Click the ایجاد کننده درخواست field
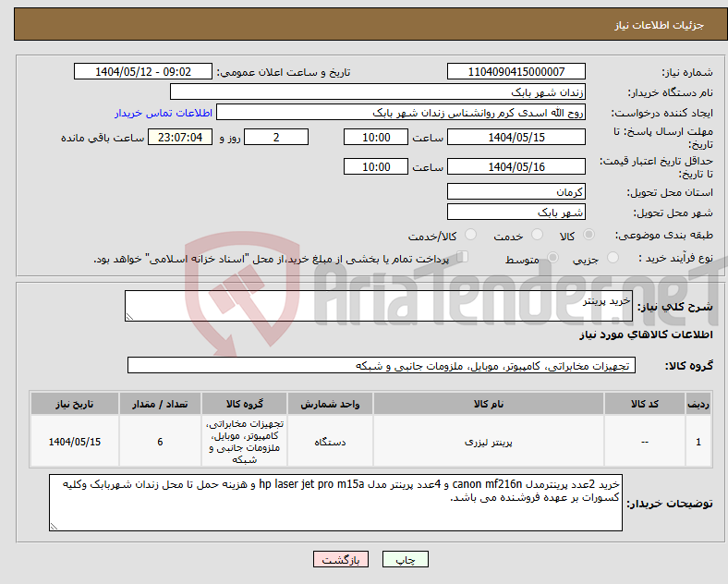This screenshot has height=584, width=728. (401, 113)
